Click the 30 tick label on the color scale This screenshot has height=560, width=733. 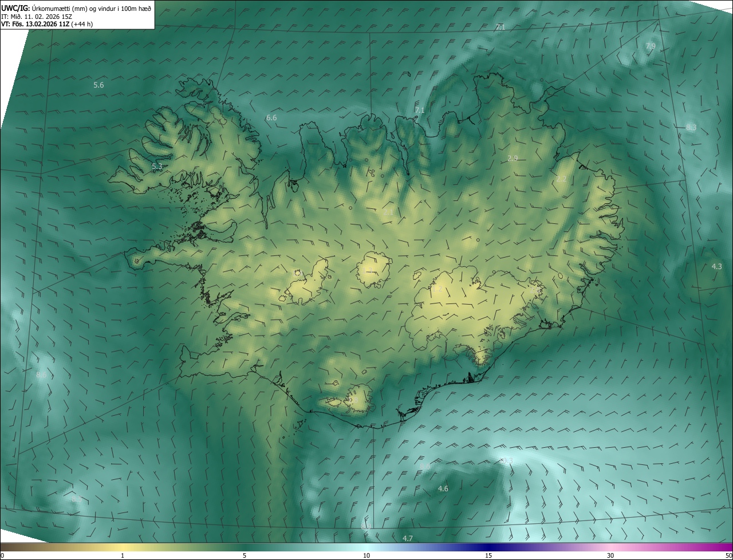click(610, 555)
